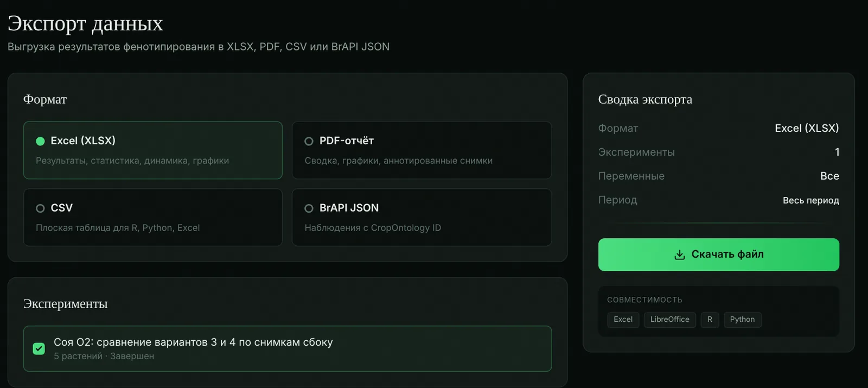The width and height of the screenshot is (868, 388).
Task: Click the LibreOffice compatibility tag
Action: coord(669,320)
